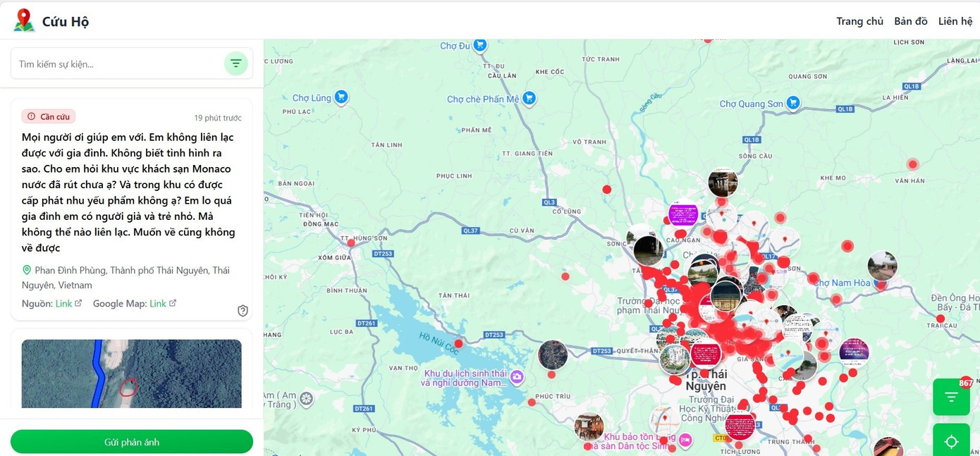Open the Liên hệ menu item
This screenshot has width=980, height=456.
click(x=955, y=21)
